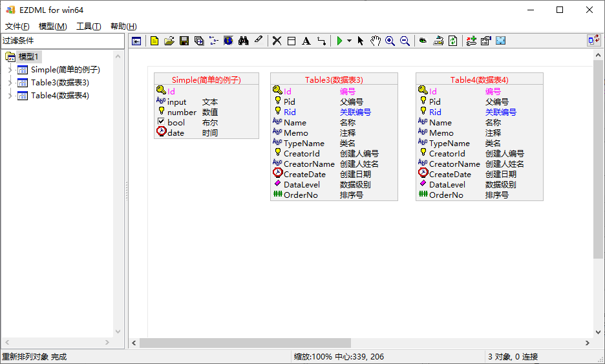Save the model with the floppy disk icon
This screenshot has height=364, width=605.
(184, 41)
